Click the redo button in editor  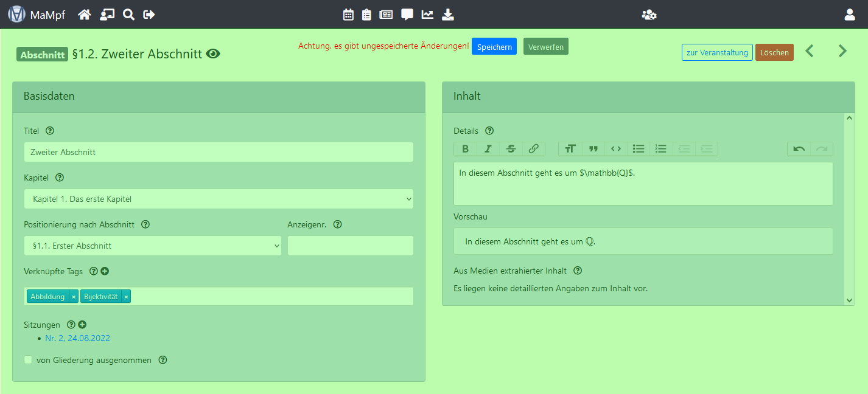click(x=822, y=148)
